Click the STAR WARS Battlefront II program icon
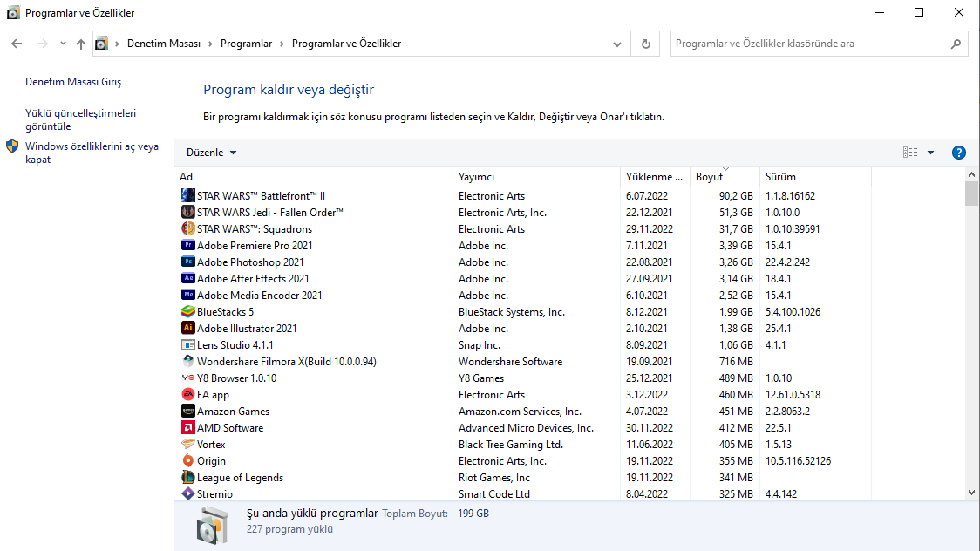 tap(187, 195)
